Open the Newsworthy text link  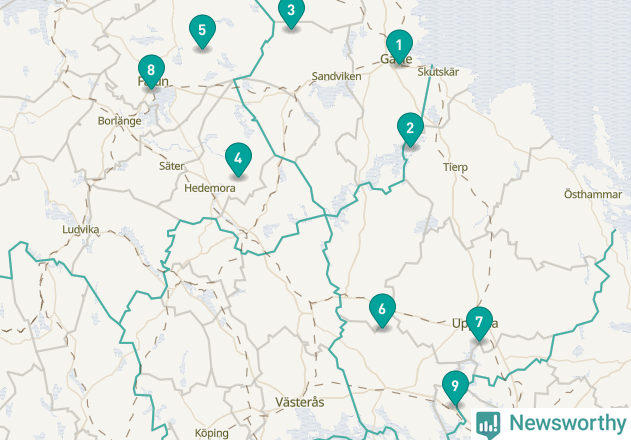(567, 423)
